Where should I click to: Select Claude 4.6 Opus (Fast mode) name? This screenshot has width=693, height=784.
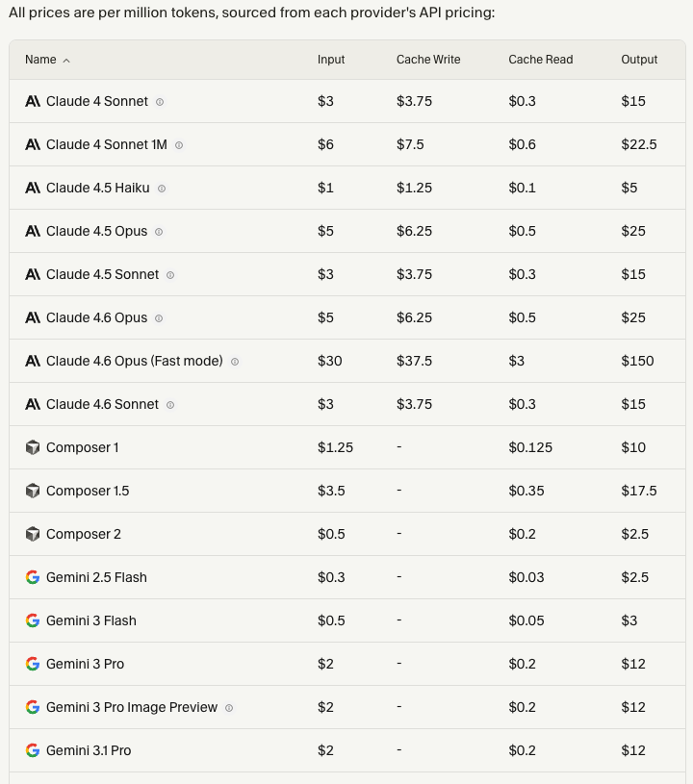[135, 361]
